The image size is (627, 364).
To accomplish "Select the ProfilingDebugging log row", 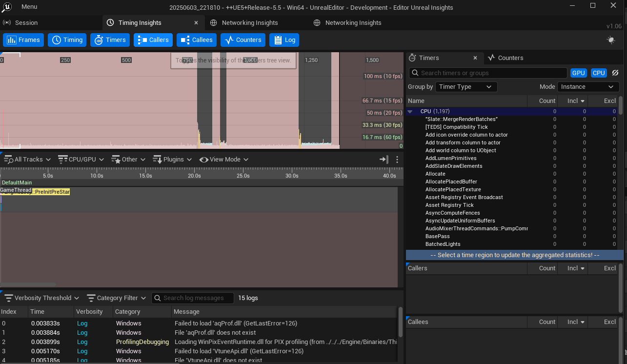I will [198, 342].
